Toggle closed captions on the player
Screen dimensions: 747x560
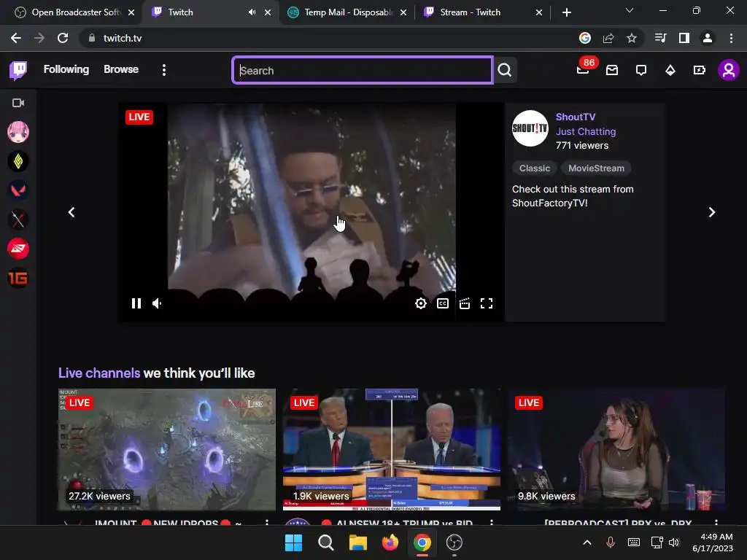click(443, 303)
